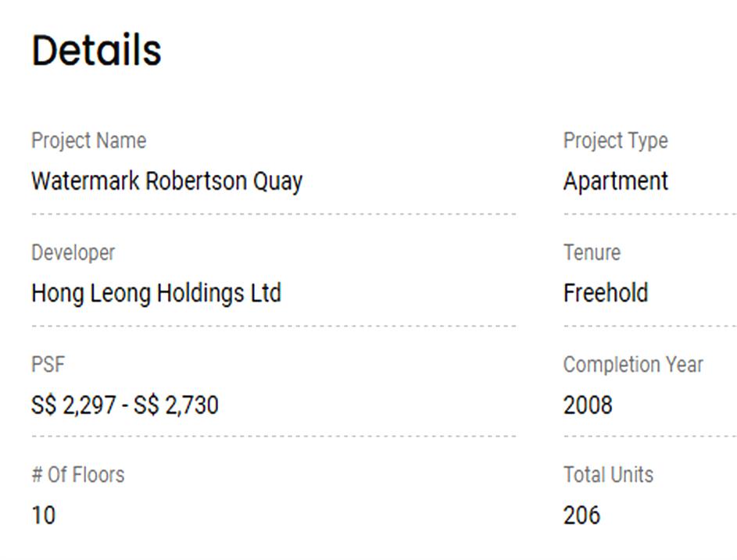Select the Freehold tenure value
737x560 pixels.
click(606, 294)
